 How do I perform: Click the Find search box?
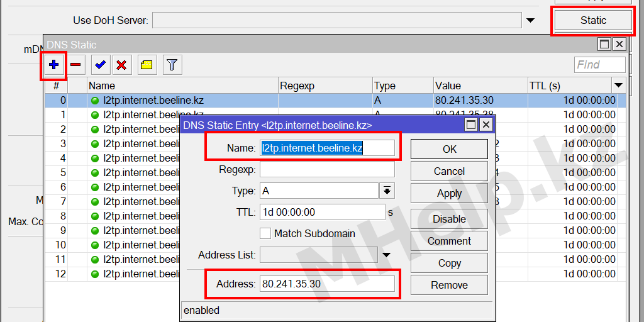(x=599, y=65)
